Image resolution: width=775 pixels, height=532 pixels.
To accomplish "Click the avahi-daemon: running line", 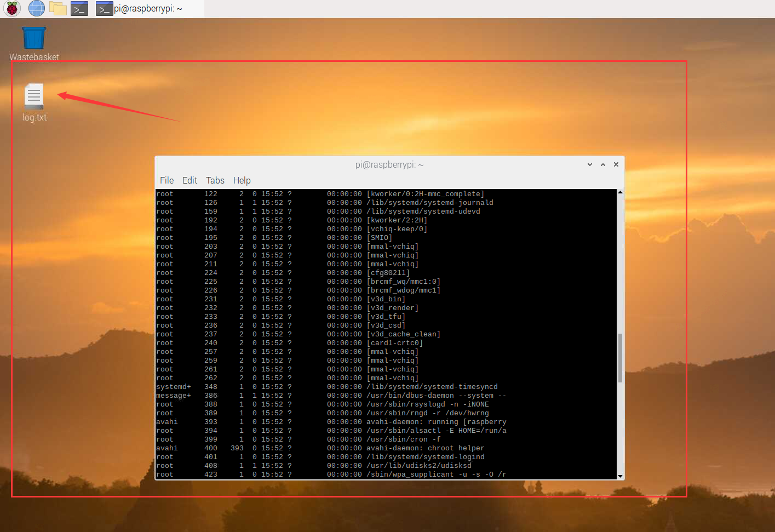I will tap(331, 422).
